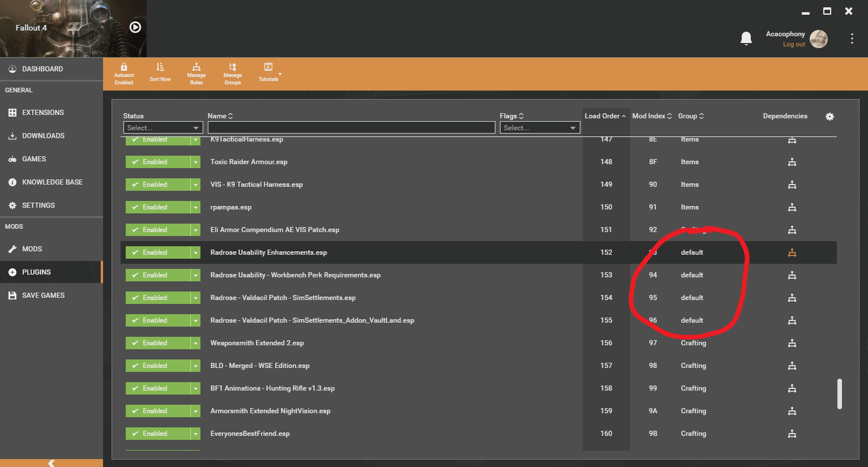This screenshot has height=467, width=868.
Task: Click orange dependencies icon for Radrose Usability Enhancements
Action: click(792, 252)
